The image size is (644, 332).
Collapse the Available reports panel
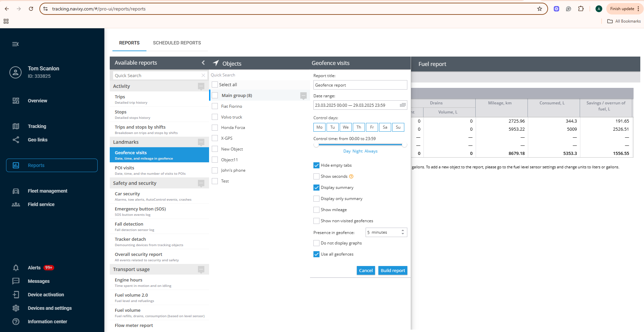[203, 63]
